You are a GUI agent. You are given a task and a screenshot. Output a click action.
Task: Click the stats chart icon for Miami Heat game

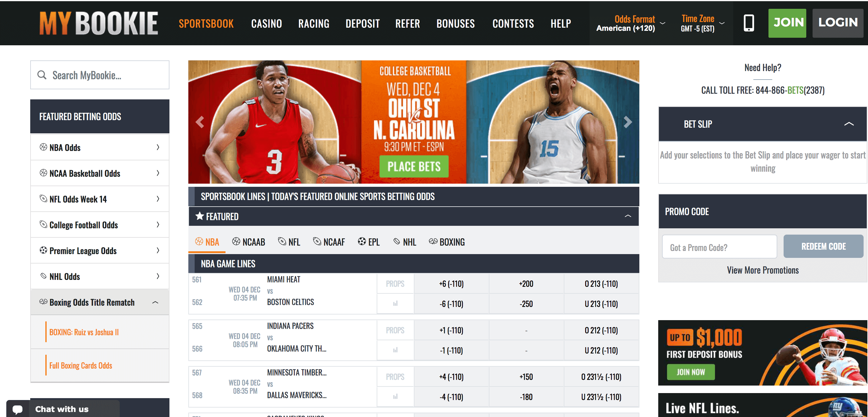[x=395, y=303]
